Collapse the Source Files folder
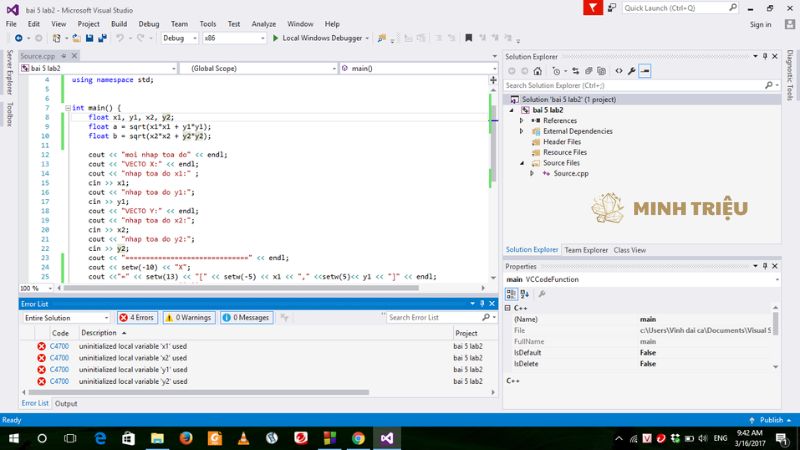 coord(521,163)
